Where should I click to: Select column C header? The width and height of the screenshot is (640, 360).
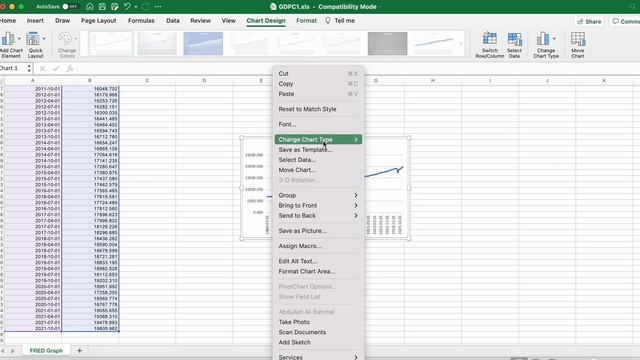tap(147, 80)
